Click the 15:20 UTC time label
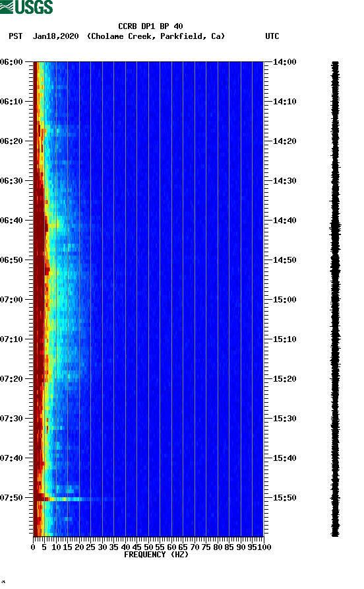The image size is (364, 589). click(284, 379)
